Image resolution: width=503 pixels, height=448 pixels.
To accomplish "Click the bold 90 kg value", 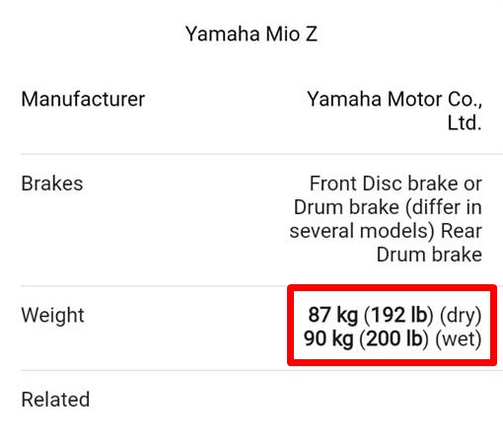I will coord(328,338).
